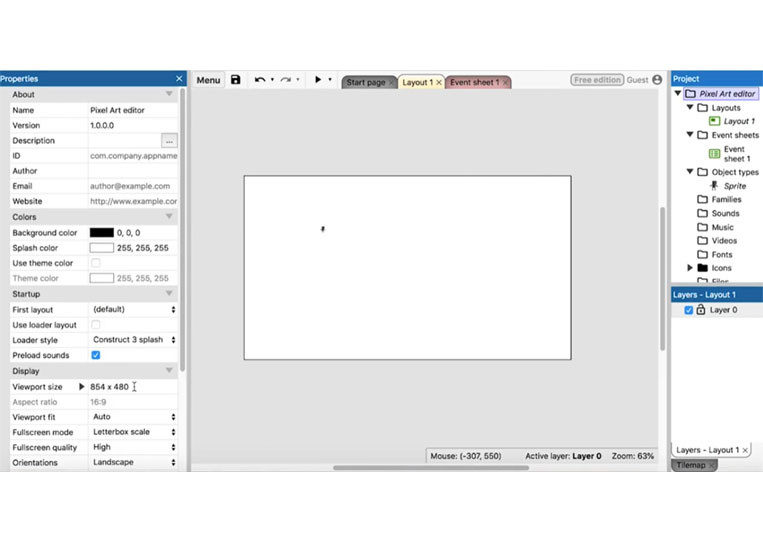763x541 pixels.
Task: Select Event sheet 1 in Project tree
Action: point(730,154)
